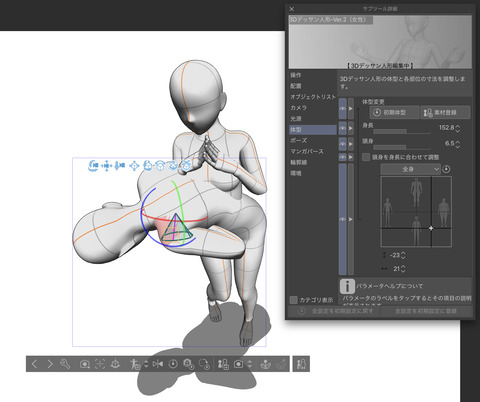
Task: Toggle the eye visibility for 体型変更 row
Action: [x=343, y=109]
